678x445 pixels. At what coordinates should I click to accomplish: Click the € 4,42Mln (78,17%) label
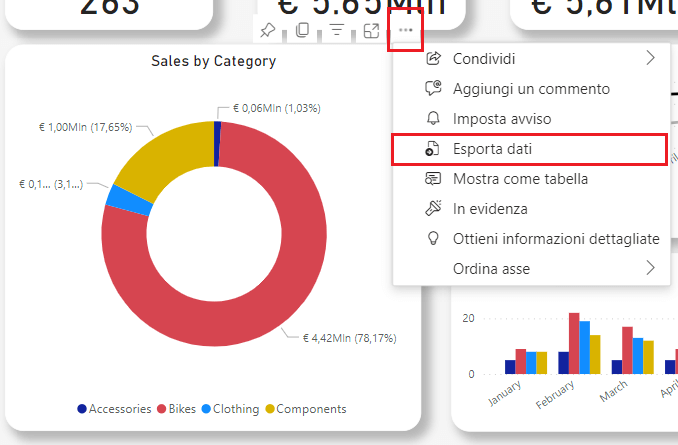tap(349, 338)
